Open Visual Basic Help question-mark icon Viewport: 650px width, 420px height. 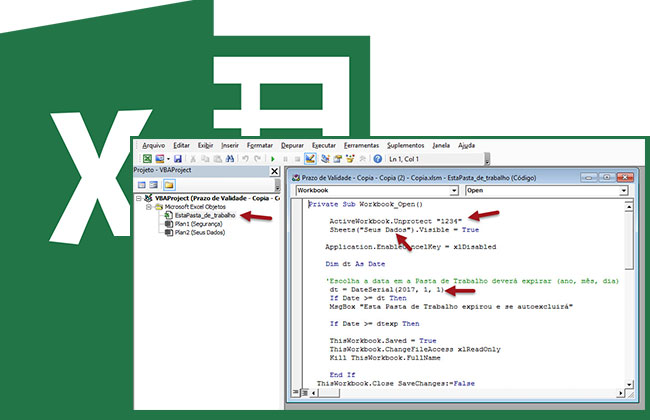(378, 159)
